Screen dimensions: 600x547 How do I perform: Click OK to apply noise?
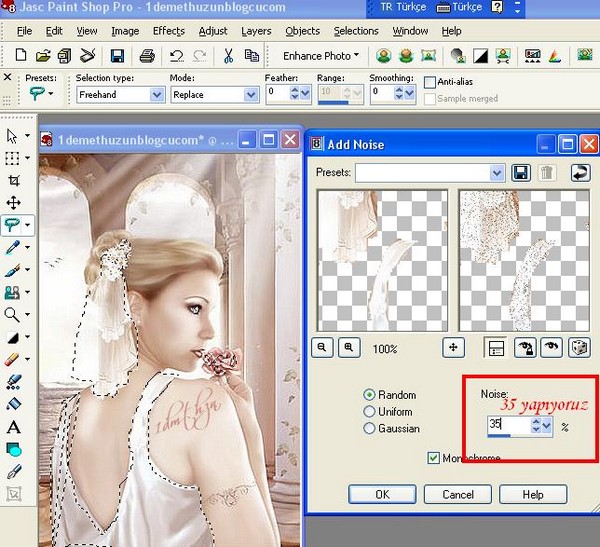382,494
